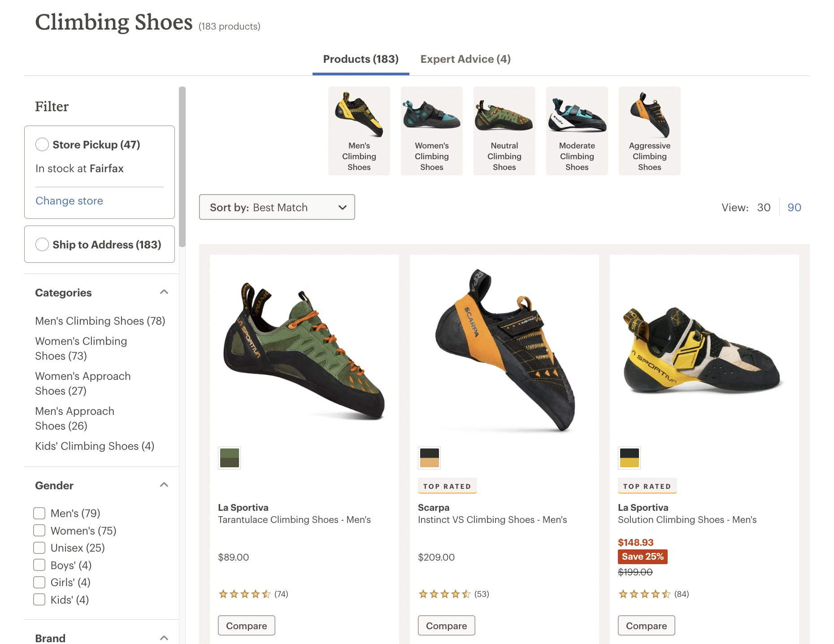Image resolution: width=834 pixels, height=644 pixels.
Task: Open the Aggressive Climbing Shoes category tile
Action: pos(650,131)
